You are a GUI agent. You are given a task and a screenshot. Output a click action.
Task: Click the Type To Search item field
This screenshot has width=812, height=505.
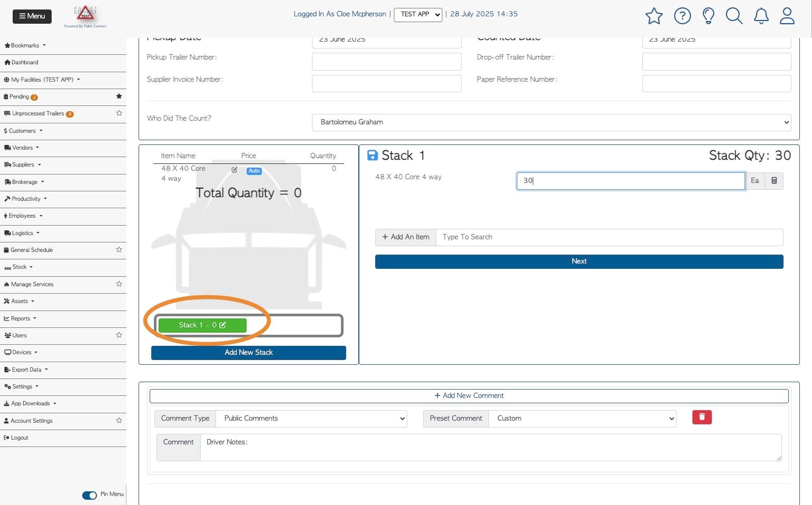609,237
